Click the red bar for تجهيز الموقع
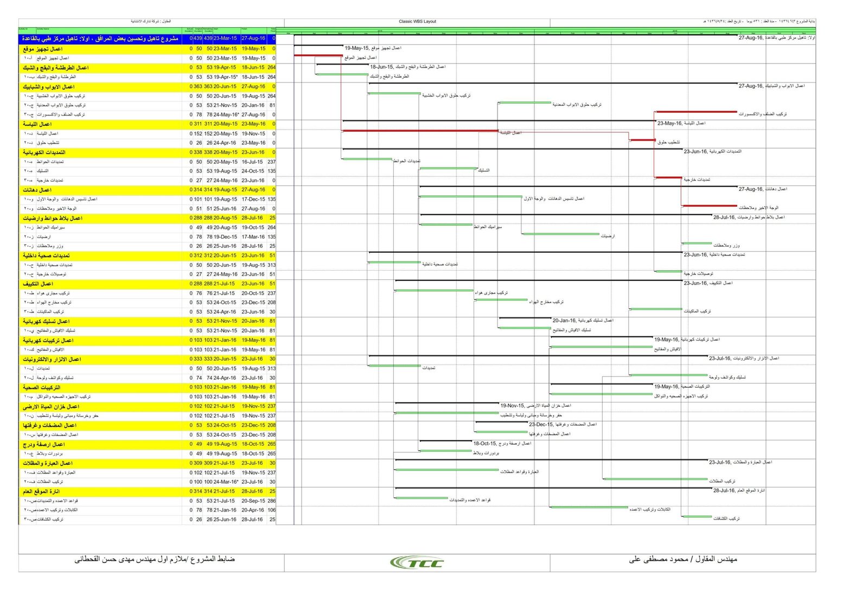This screenshot has width=868, height=614. pyautogui.click(x=318, y=55)
